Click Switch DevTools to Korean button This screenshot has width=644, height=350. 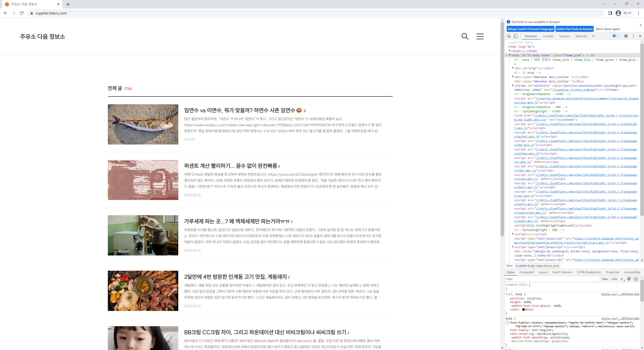574,29
